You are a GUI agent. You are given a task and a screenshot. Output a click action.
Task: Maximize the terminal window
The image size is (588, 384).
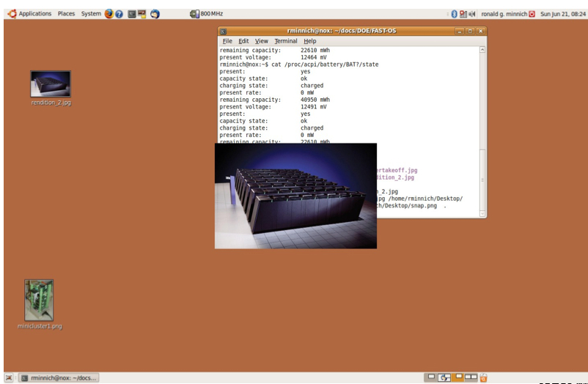coord(470,31)
